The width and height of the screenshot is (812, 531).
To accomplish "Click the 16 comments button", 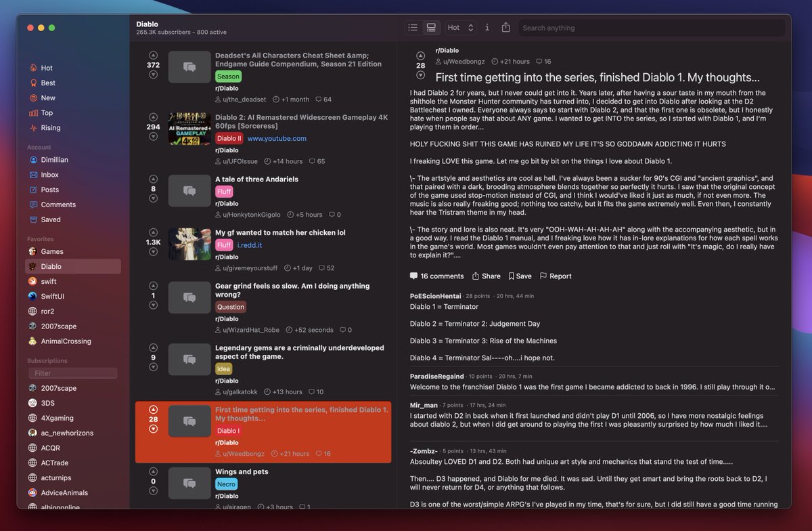I will (436, 276).
